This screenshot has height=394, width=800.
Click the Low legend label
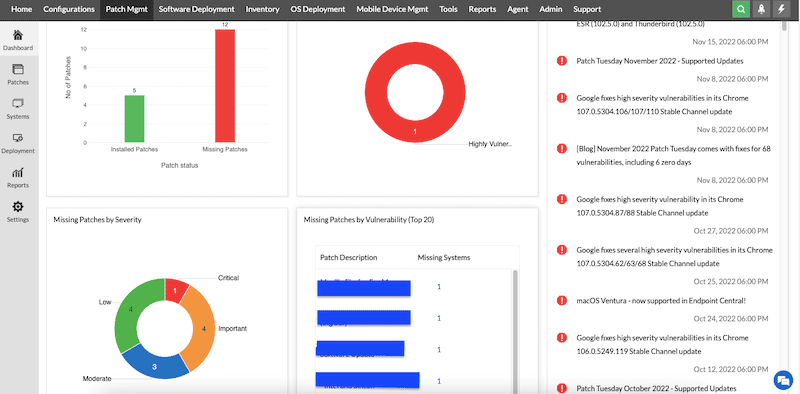tap(105, 302)
